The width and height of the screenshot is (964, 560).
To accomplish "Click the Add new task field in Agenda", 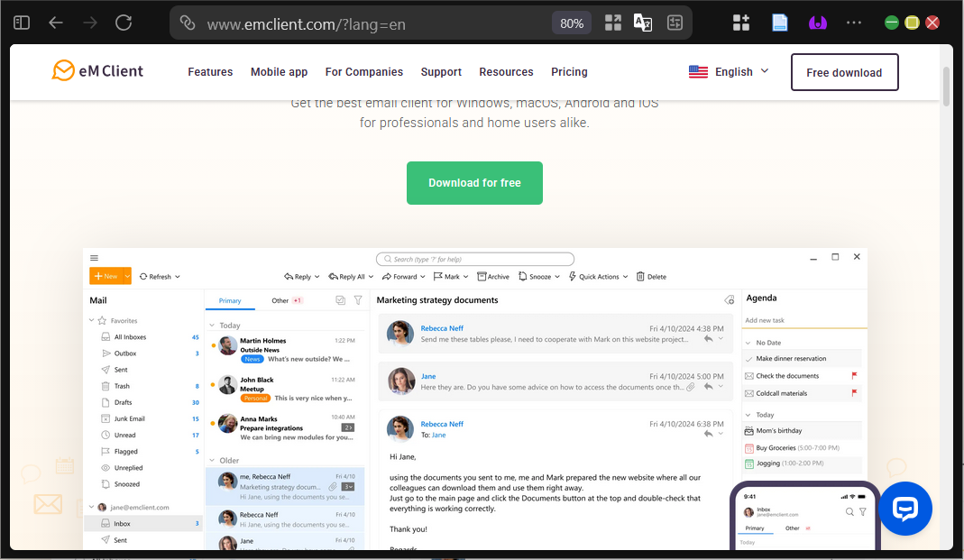I will pyautogui.click(x=804, y=320).
